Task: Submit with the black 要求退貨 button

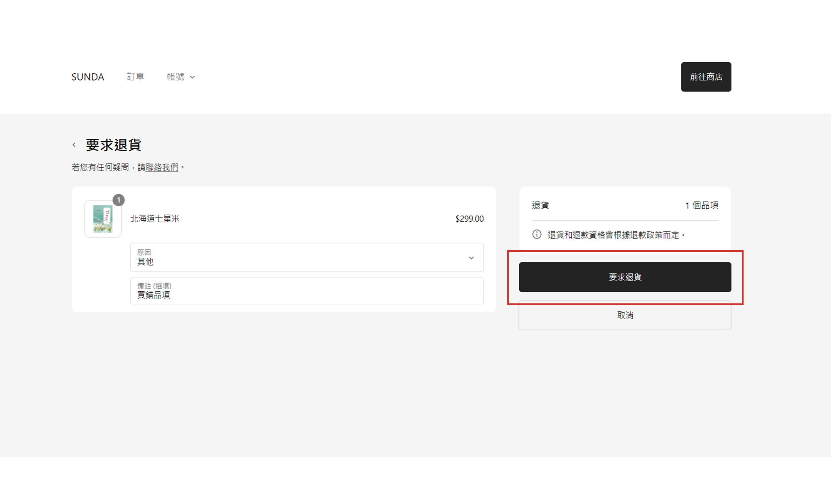Action: pyautogui.click(x=625, y=277)
